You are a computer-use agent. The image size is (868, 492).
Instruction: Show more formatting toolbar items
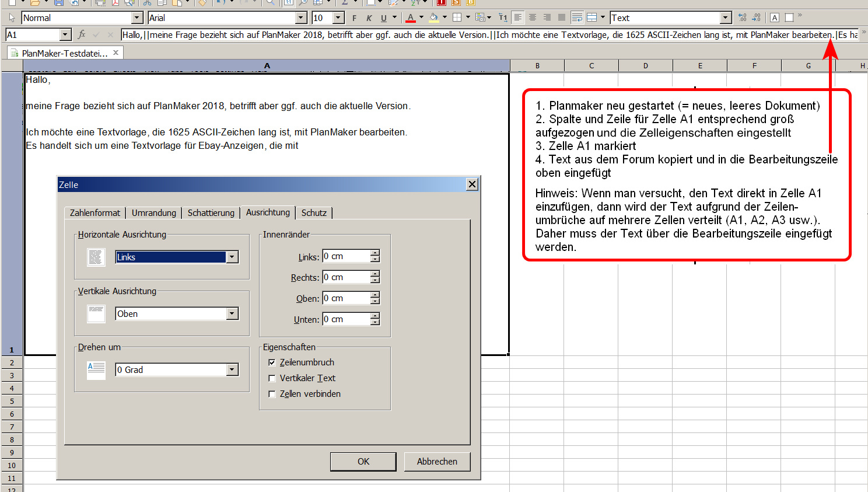[x=800, y=16]
